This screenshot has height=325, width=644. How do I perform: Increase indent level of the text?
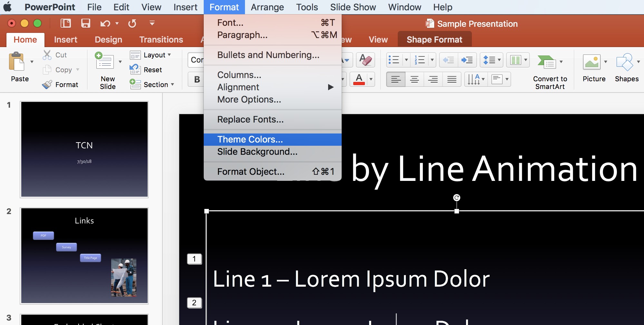pyautogui.click(x=467, y=60)
